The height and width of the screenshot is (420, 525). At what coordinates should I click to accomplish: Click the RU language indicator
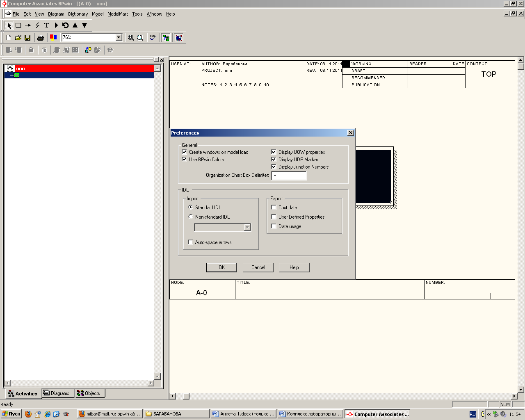(472, 414)
